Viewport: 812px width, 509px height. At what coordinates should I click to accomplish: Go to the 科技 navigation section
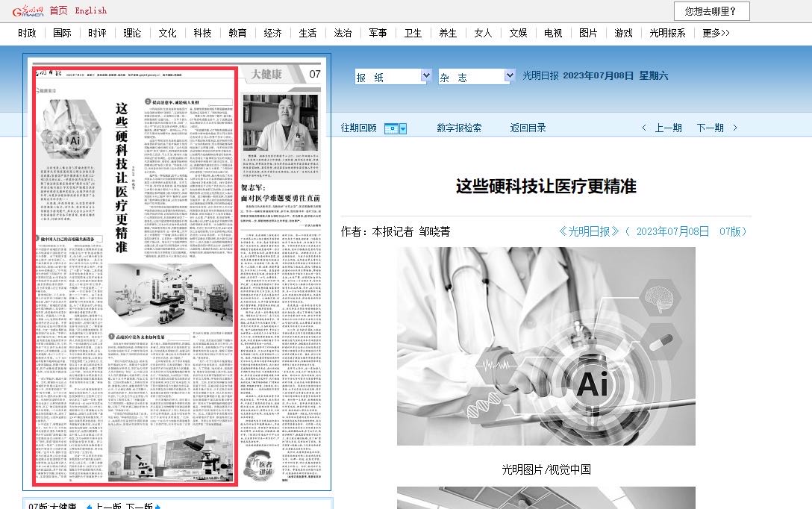click(202, 33)
